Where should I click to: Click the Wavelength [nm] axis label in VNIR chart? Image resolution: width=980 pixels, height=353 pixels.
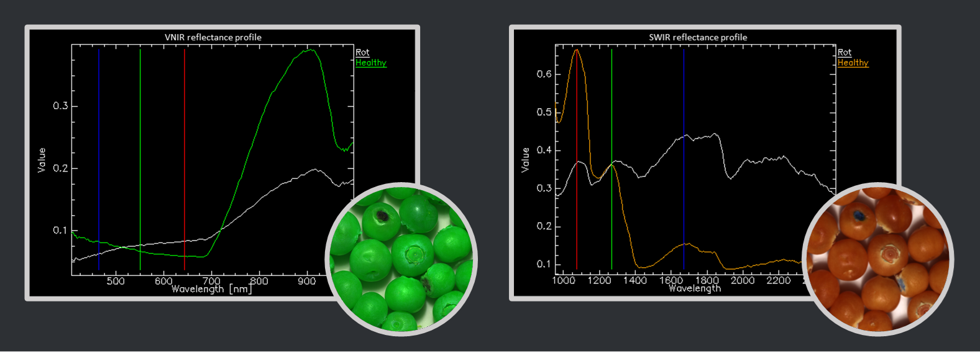(x=212, y=289)
